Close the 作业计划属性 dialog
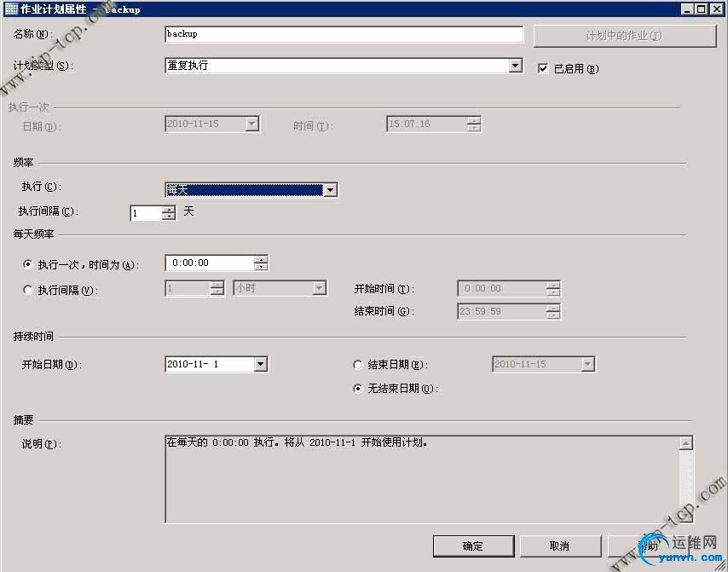This screenshot has height=572, width=728. tap(716, 9)
